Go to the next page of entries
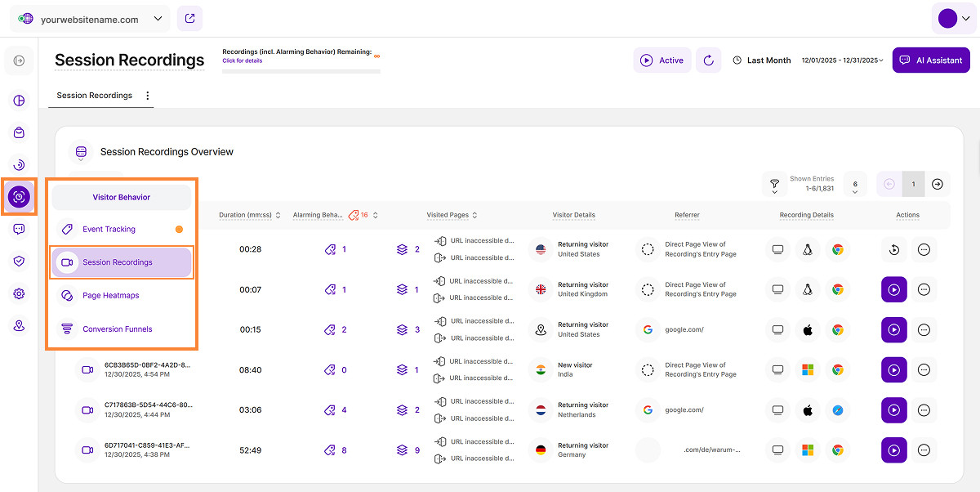The width and height of the screenshot is (980, 492). click(x=938, y=184)
